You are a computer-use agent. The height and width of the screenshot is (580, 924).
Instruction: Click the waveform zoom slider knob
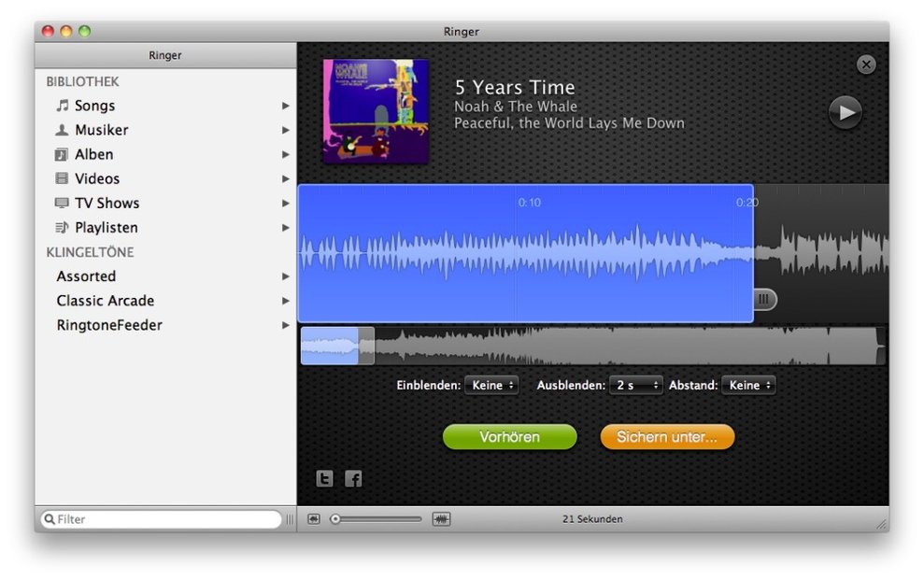click(x=335, y=518)
